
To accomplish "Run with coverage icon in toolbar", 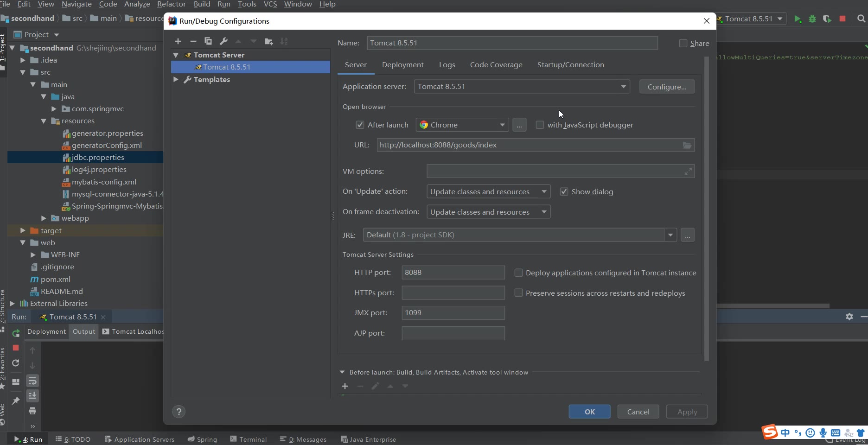I will (x=827, y=19).
